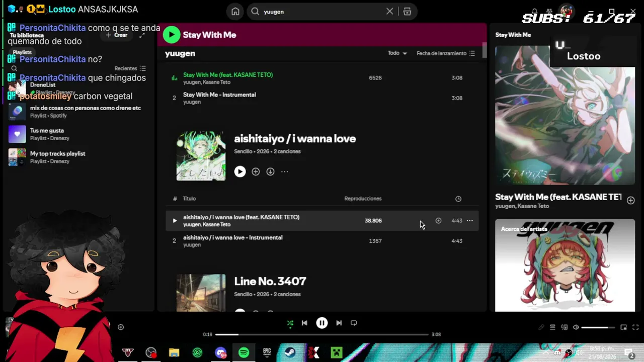Pause the current song
644x362 pixels.
pyautogui.click(x=322, y=323)
